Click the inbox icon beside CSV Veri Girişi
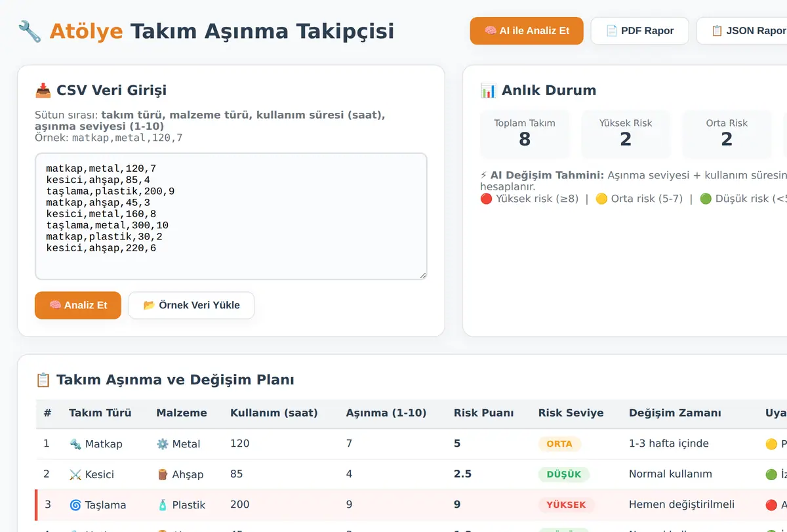The image size is (787, 532). (43, 91)
